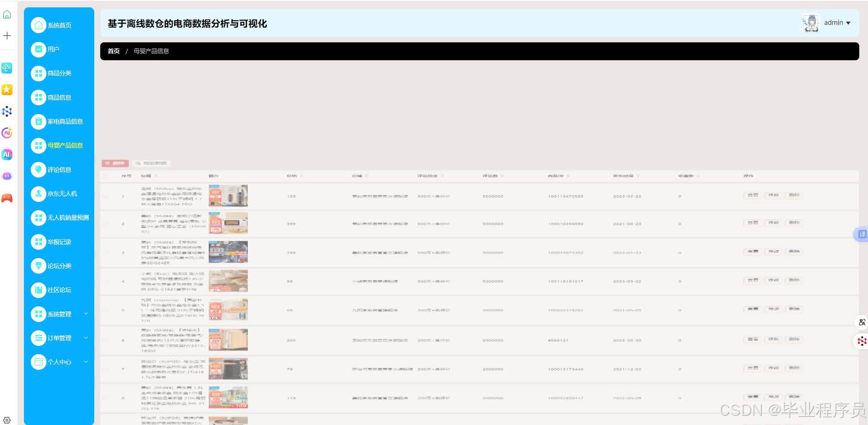Select all rows with the header checkbox

(x=105, y=176)
